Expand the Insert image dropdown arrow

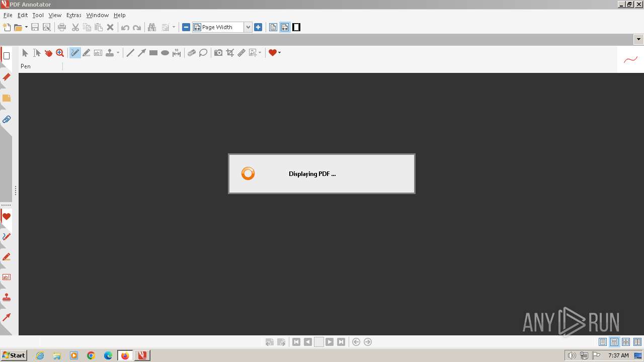pyautogui.click(x=260, y=53)
